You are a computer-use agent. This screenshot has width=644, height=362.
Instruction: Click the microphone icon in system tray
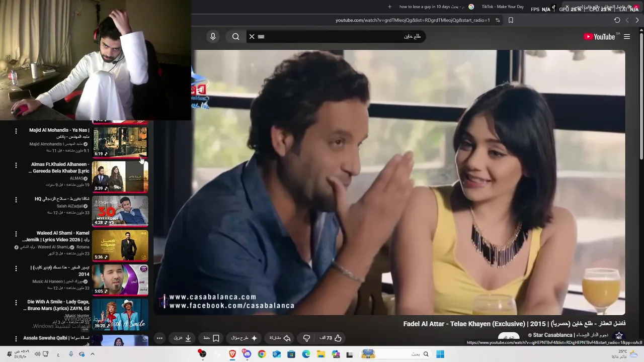pyautogui.click(x=71, y=354)
